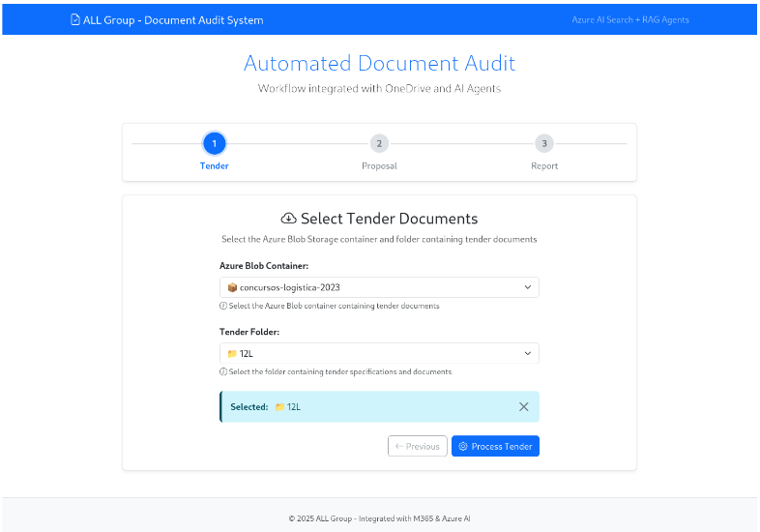Click info icon under Tender Folder
Screen dimensions: 760x532
223,372
